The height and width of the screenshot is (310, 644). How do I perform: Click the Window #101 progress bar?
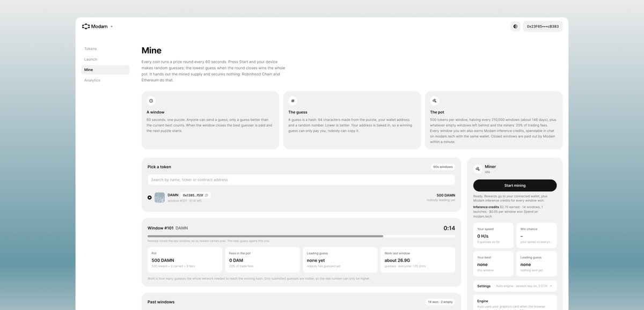301,236
